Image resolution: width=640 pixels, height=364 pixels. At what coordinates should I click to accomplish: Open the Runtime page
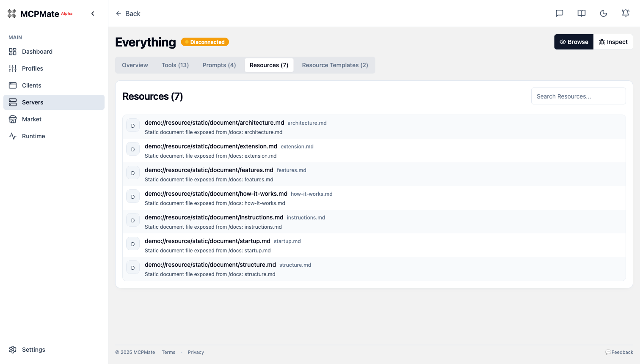tap(54, 136)
